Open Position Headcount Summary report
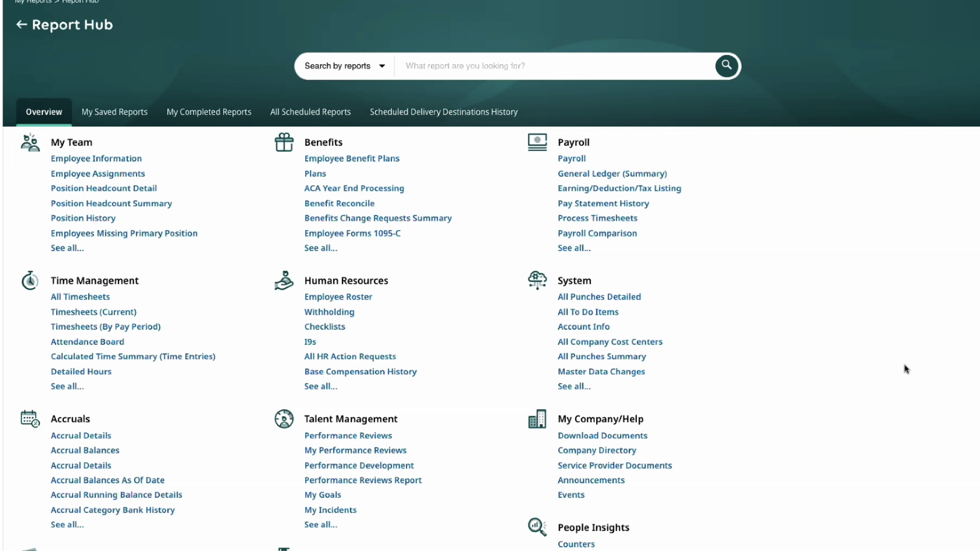980x551 pixels. [x=111, y=203]
